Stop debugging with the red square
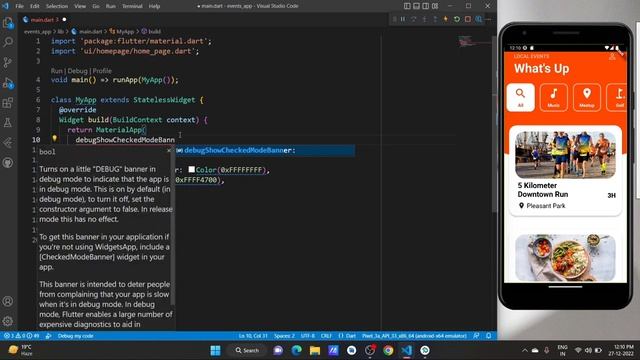The height and width of the screenshot is (360, 640). [x=468, y=19]
